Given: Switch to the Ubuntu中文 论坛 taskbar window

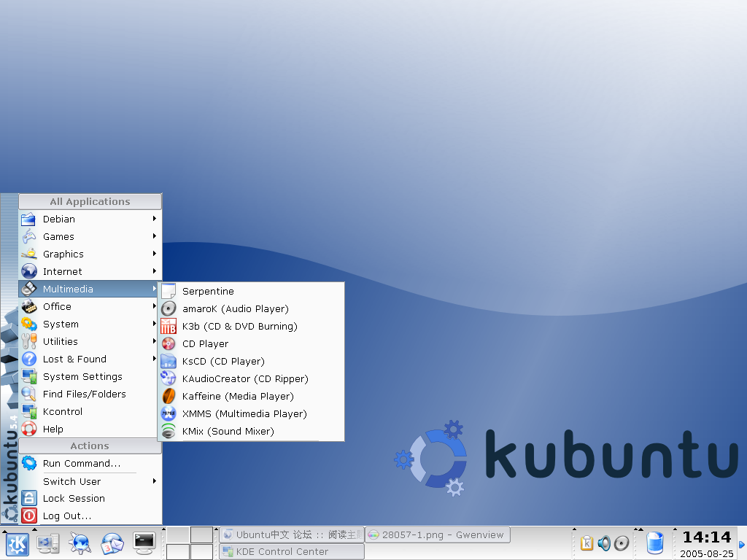Looking at the screenshot, I should [292, 534].
